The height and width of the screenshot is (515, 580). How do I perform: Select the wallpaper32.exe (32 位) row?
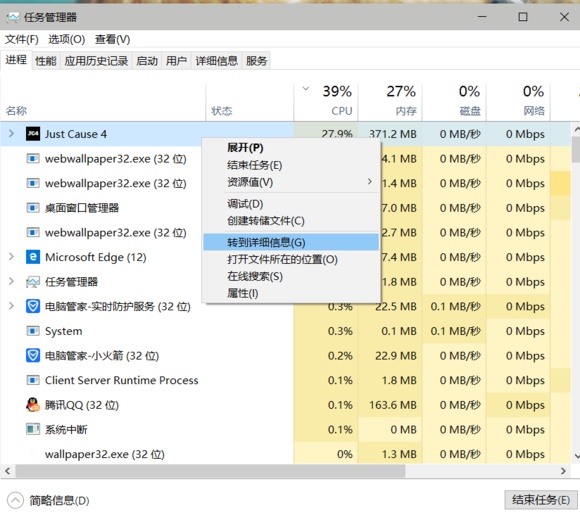click(x=285, y=454)
